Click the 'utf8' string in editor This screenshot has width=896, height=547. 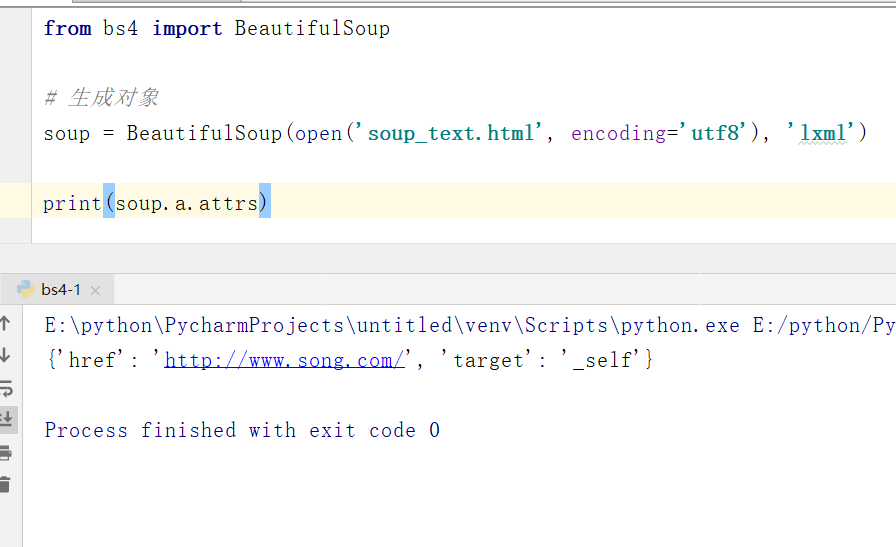714,133
